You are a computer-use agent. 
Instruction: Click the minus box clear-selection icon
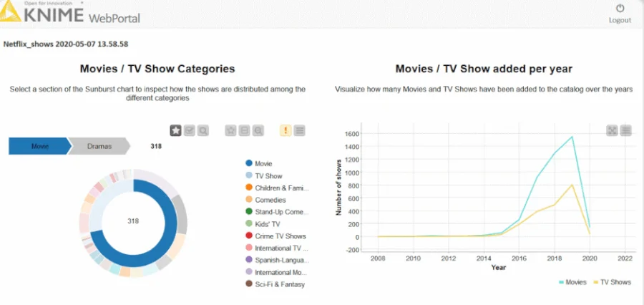pos(245,131)
